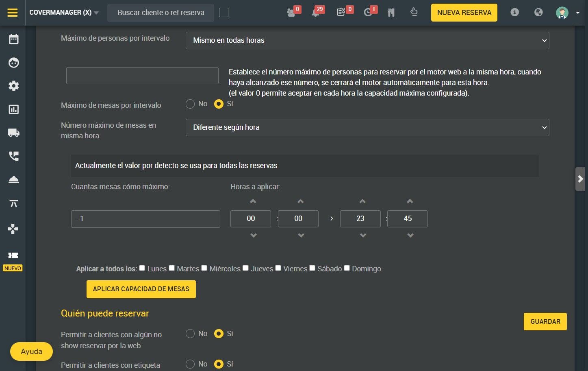Select No for Máximo de mesas por intervalo

click(190, 104)
